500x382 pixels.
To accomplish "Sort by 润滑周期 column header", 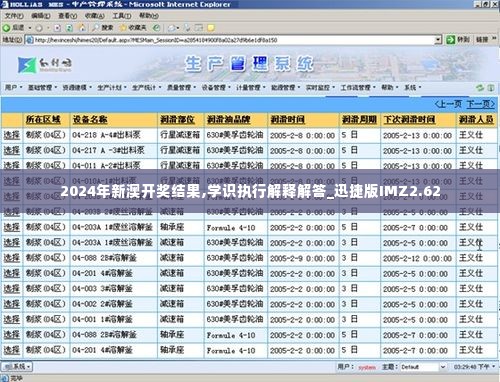I will [359, 120].
